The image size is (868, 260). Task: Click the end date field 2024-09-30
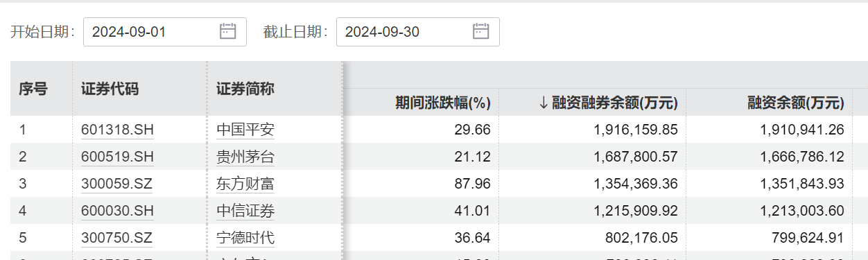[418, 31]
